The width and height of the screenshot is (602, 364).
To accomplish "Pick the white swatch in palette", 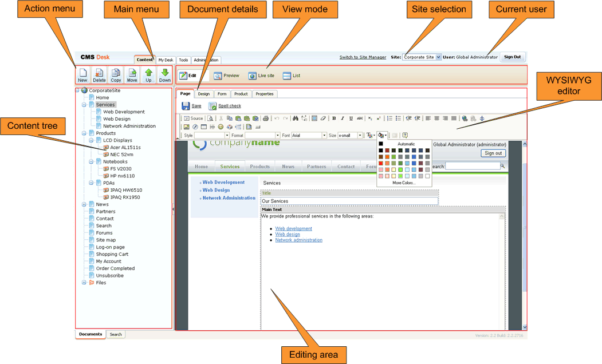I will 427,176.
